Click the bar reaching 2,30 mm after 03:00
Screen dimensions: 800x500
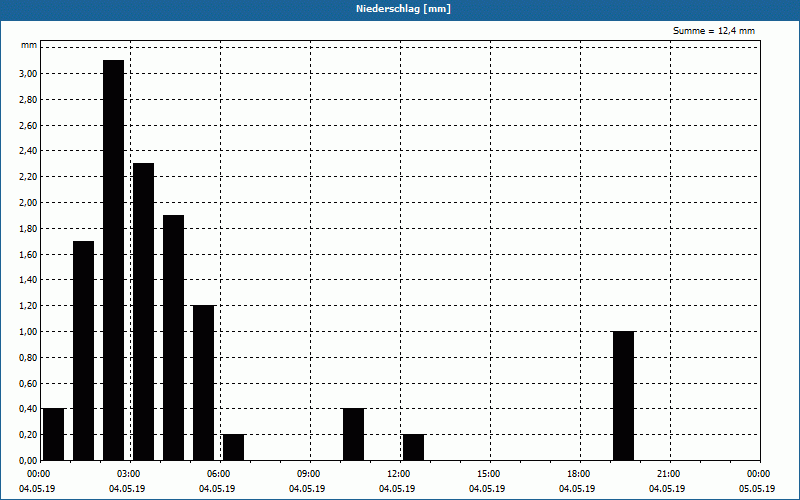143,312
